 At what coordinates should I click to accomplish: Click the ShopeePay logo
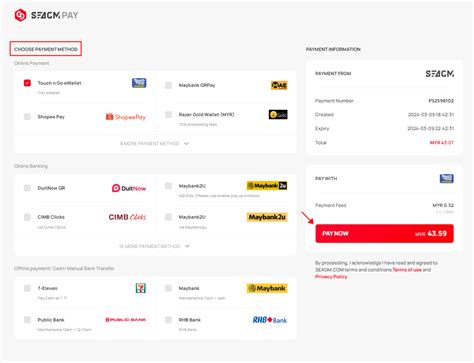coord(126,117)
